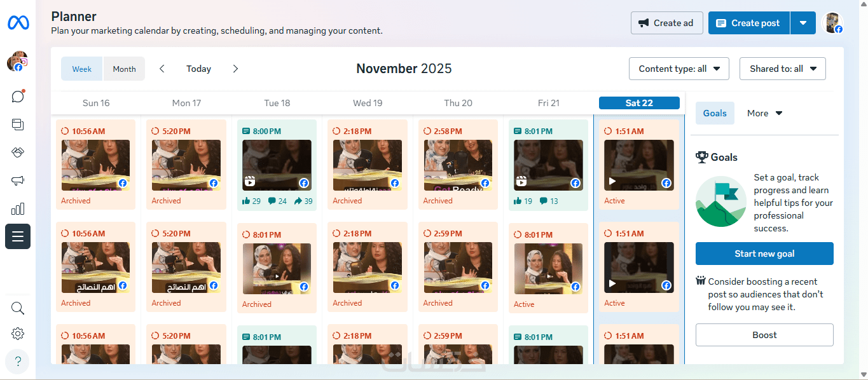Click likes count 19 on Fri 21 post
Screen dimensions: 868x380
[523, 201]
